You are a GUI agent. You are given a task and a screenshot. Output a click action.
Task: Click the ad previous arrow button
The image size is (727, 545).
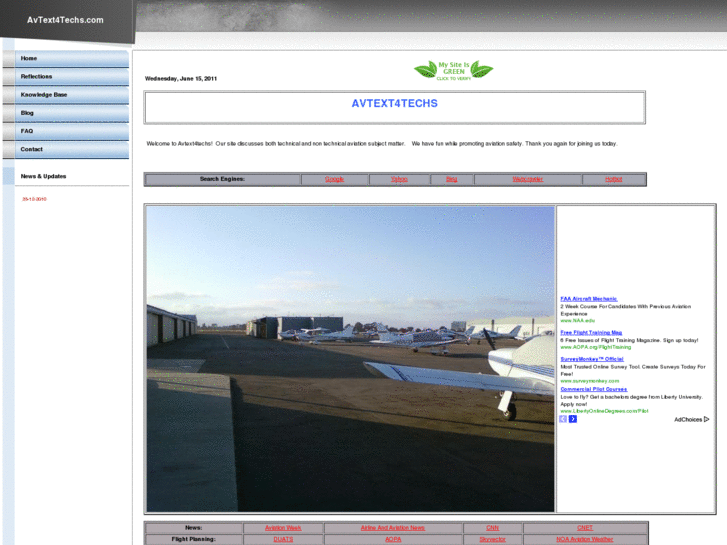pyautogui.click(x=563, y=419)
